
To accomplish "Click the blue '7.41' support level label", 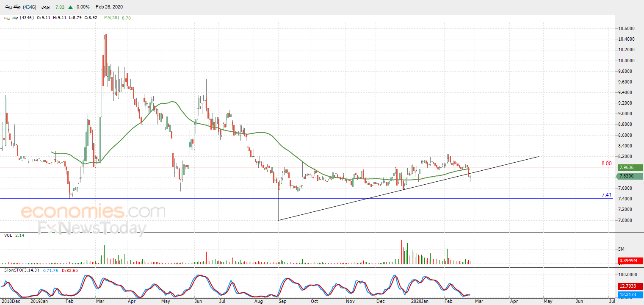I will tap(607, 195).
